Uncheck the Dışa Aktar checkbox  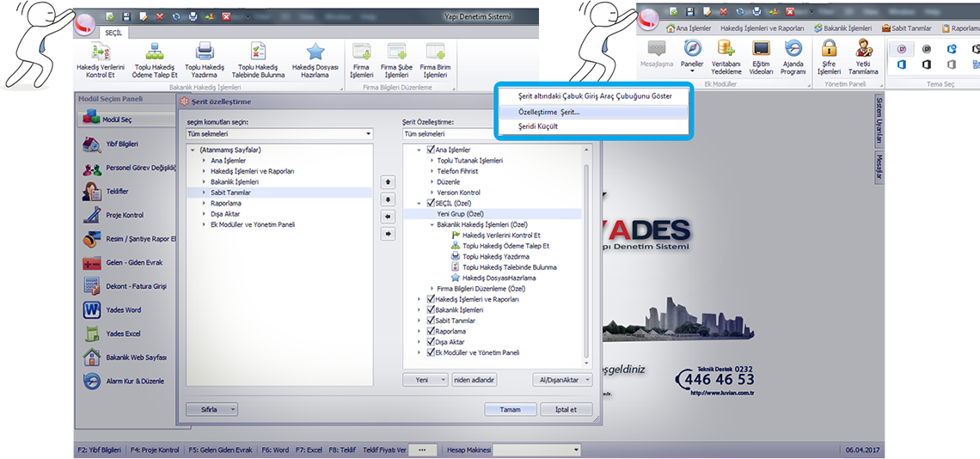click(x=431, y=341)
